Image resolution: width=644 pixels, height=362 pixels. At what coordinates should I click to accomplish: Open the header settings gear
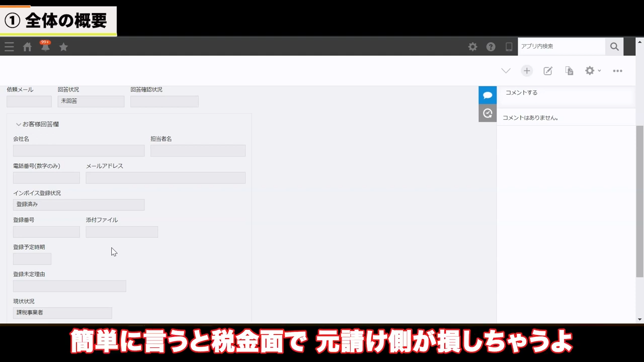pos(472,47)
